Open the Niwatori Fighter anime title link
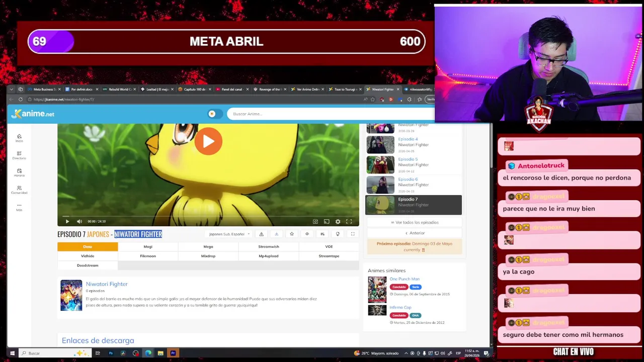The image size is (644, 362). [x=107, y=284]
